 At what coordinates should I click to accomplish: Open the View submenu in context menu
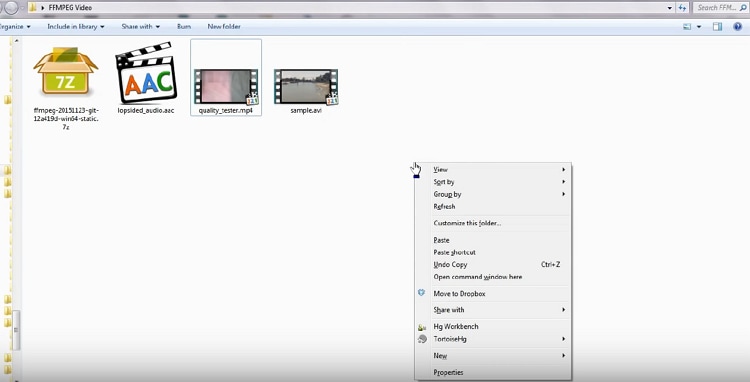click(x=493, y=169)
